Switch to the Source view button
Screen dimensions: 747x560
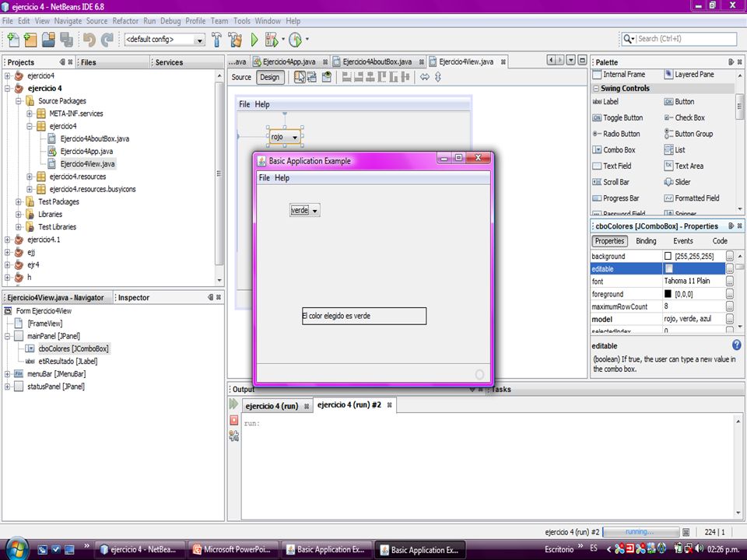(x=241, y=77)
